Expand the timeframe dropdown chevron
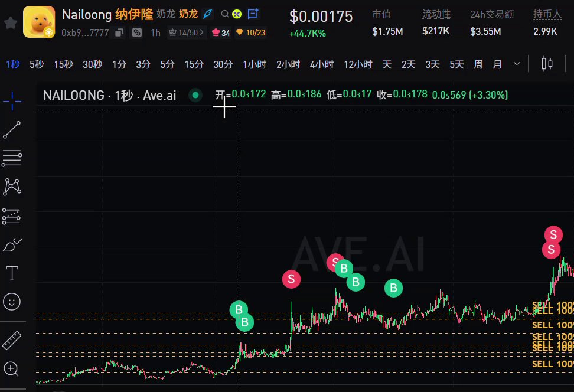This screenshot has width=574, height=392. 517,64
